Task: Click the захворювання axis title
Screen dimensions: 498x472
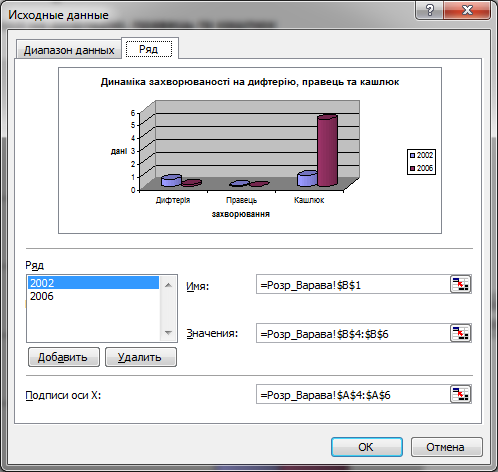Action: click(x=240, y=214)
